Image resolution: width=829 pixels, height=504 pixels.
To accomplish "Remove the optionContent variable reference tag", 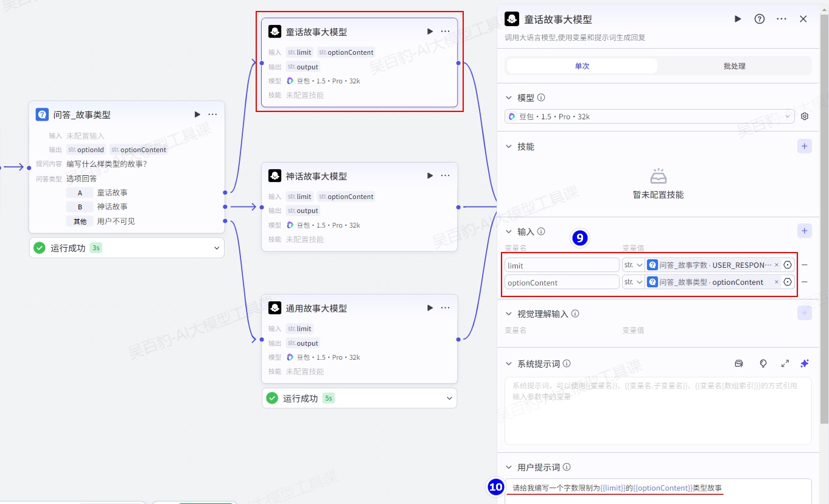I will pos(776,282).
